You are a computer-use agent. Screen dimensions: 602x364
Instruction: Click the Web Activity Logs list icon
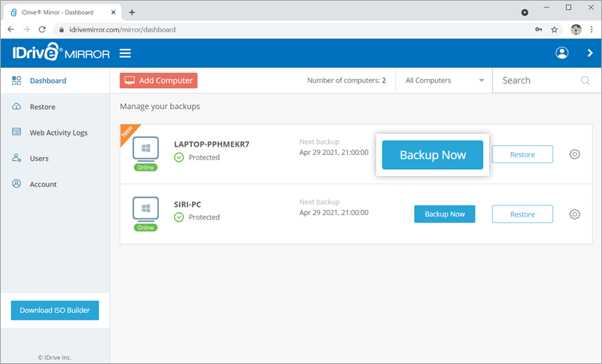click(17, 132)
